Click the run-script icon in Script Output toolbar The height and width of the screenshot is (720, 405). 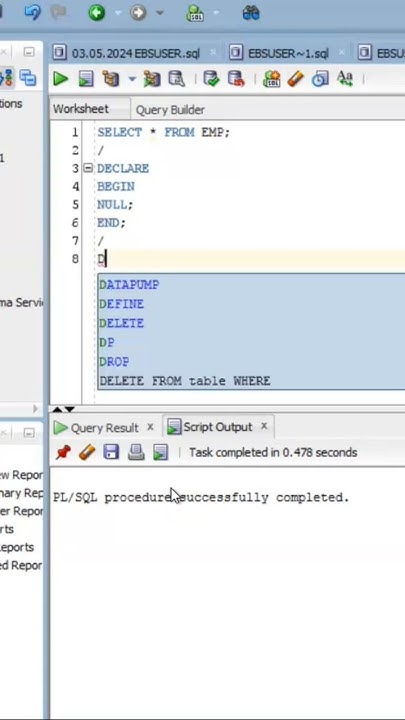click(x=160, y=453)
